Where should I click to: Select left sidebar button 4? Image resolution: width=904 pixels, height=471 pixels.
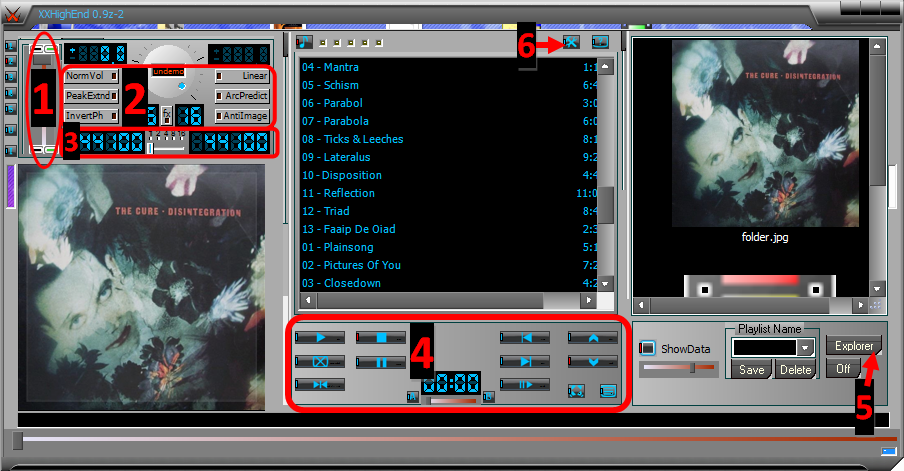tap(10, 93)
